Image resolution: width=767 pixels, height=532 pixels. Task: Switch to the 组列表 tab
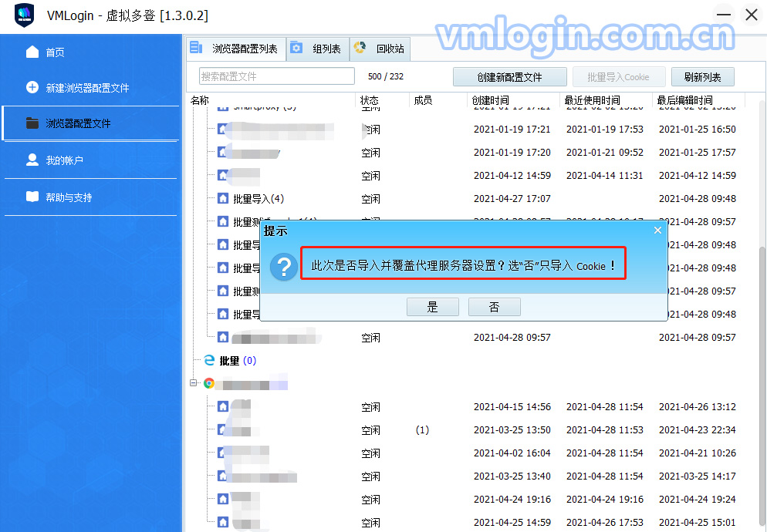[x=318, y=49]
